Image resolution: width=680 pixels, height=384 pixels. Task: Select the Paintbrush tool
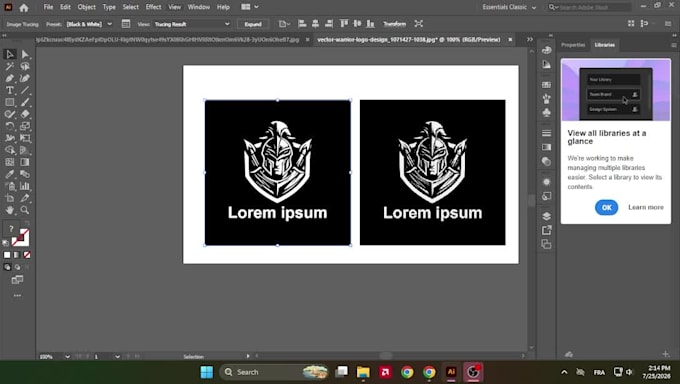coord(25,102)
